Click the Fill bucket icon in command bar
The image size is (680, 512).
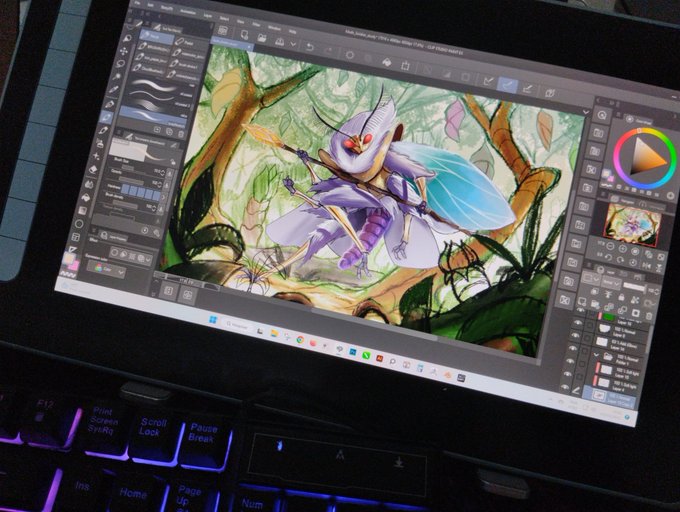pyautogui.click(x=386, y=62)
